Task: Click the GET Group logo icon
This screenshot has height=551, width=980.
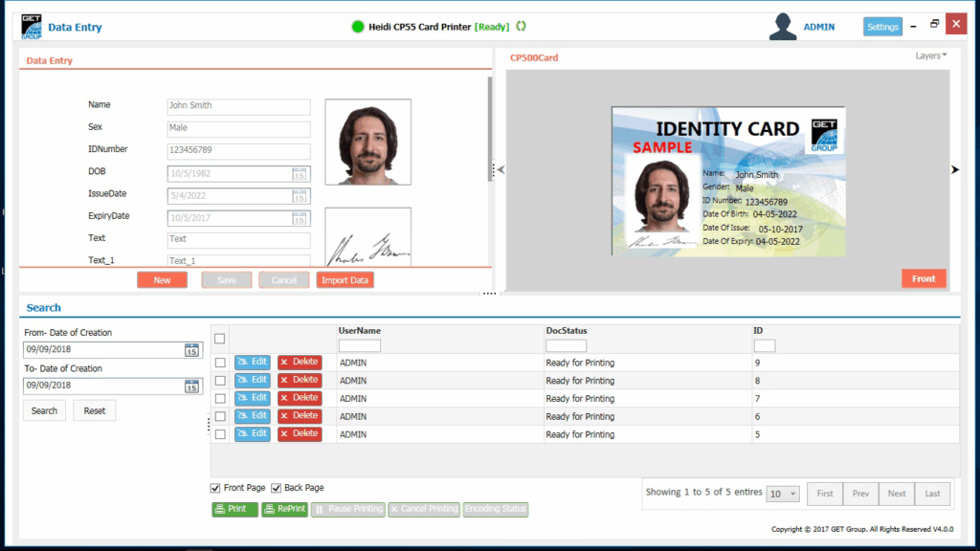Action: click(32, 27)
